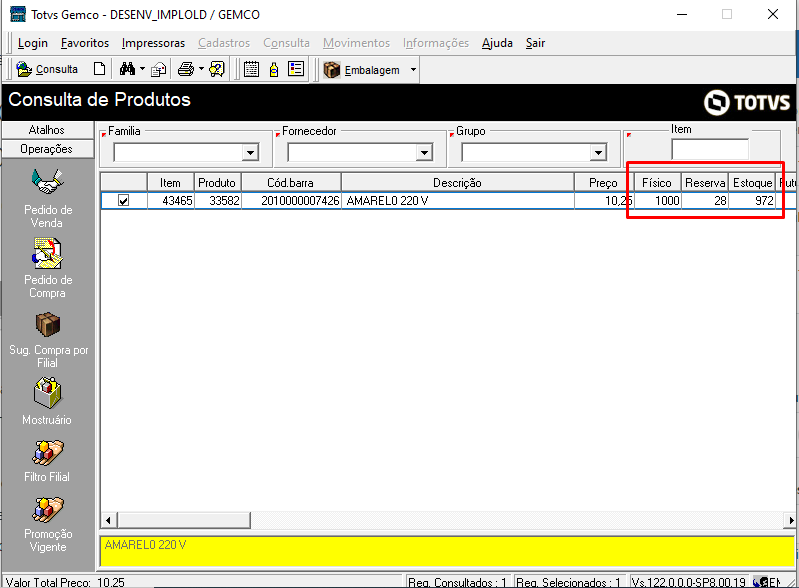
Task: Click the yellow AMARELO 220 V description box
Action: coord(447,551)
